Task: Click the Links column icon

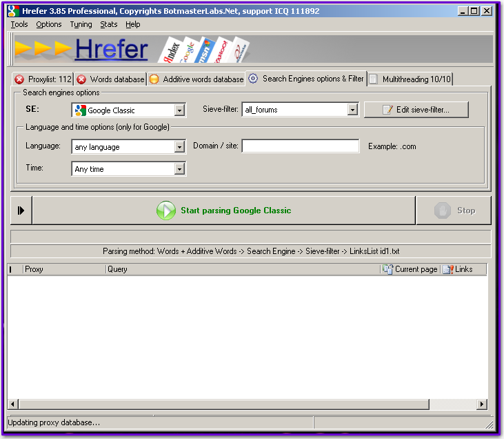Action: pos(448,269)
